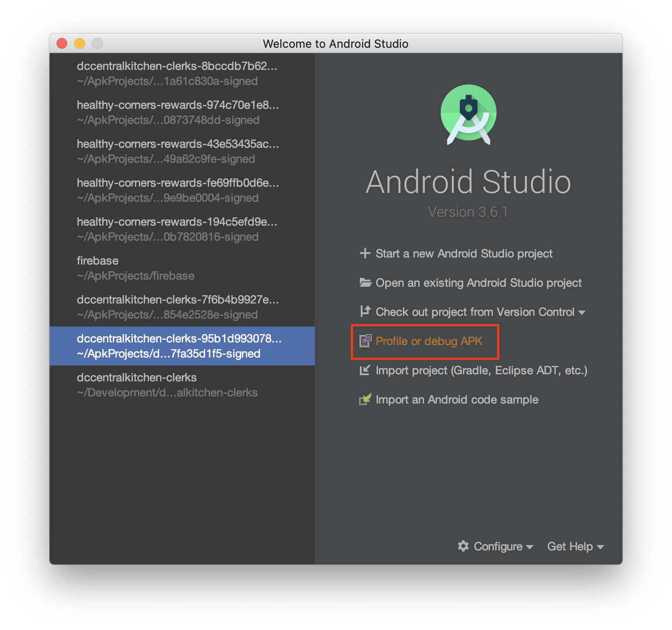
Task: Click the yellow minimize window button
Action: click(x=80, y=43)
